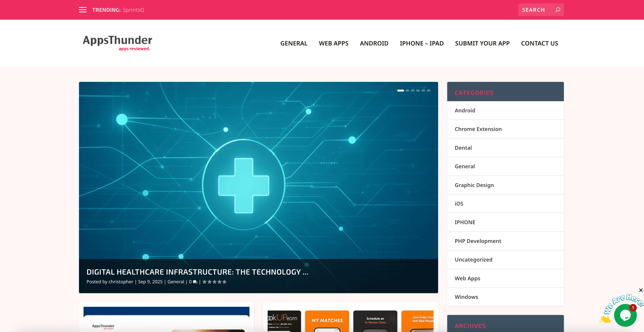Select the fifth slider dot
Screen dimensions: 644x332
tap(423, 91)
